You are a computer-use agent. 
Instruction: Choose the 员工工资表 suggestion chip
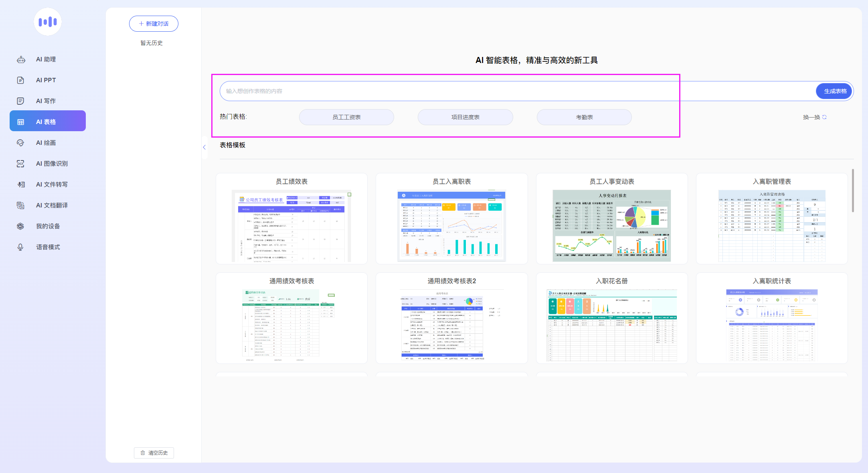346,117
